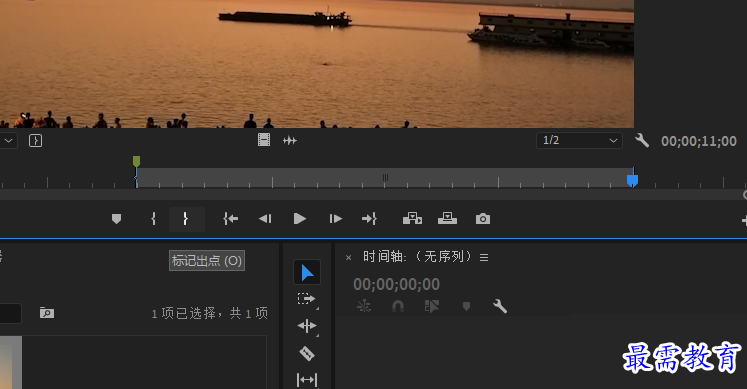The image size is (747, 389).
Task: Click the find-in-project folder search icon
Action: (47, 313)
